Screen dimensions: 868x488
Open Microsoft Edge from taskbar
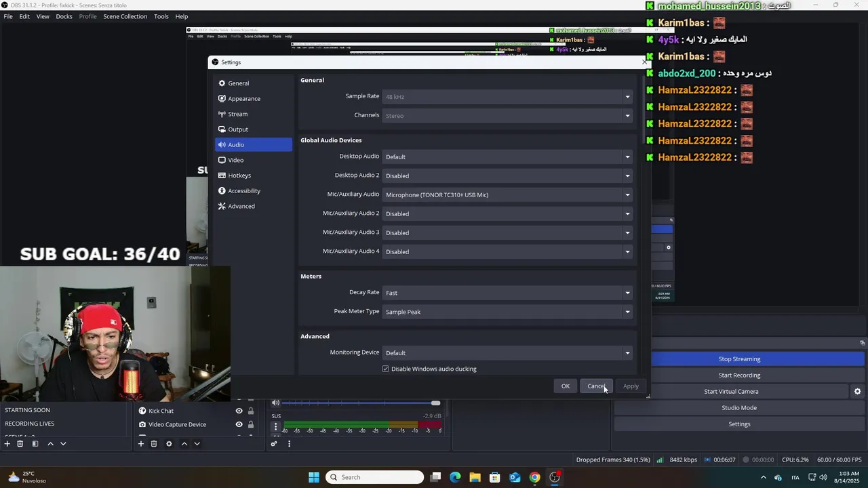pos(455,477)
